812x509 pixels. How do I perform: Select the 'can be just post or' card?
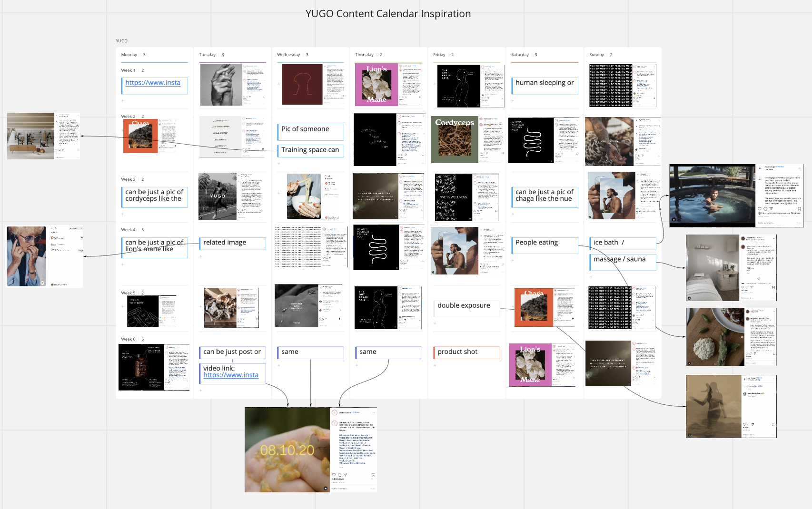232,352
